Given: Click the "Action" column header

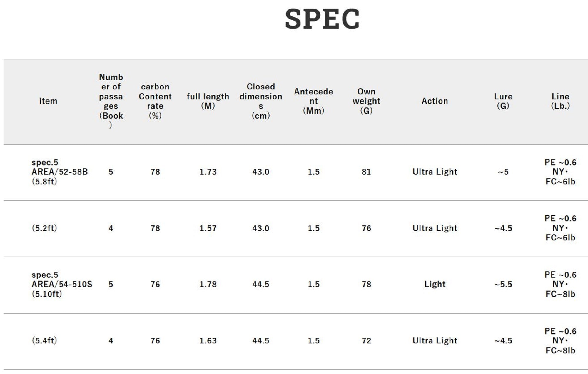Looking at the screenshot, I should (435, 101).
